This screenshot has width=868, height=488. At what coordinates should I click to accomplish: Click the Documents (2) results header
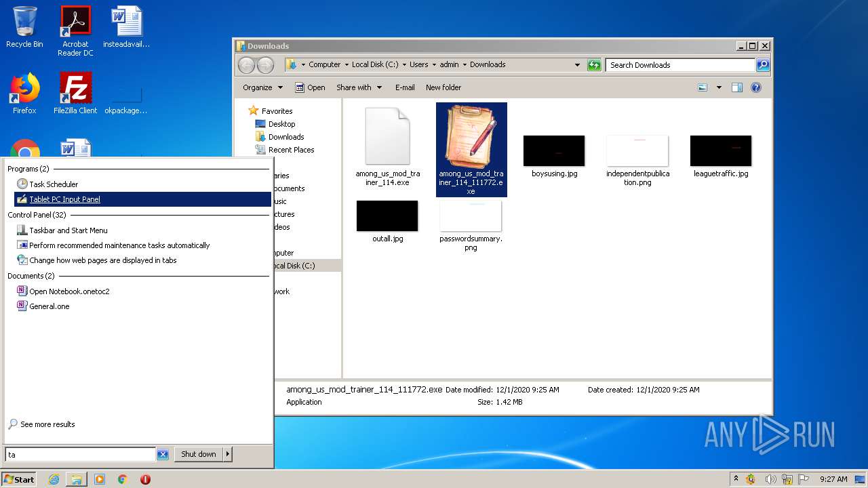click(31, 276)
